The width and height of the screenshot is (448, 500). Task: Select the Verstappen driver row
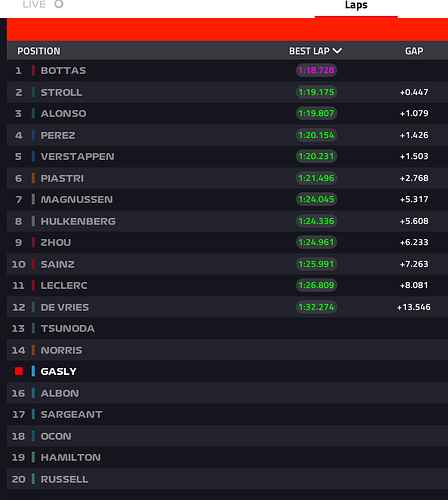click(227, 156)
